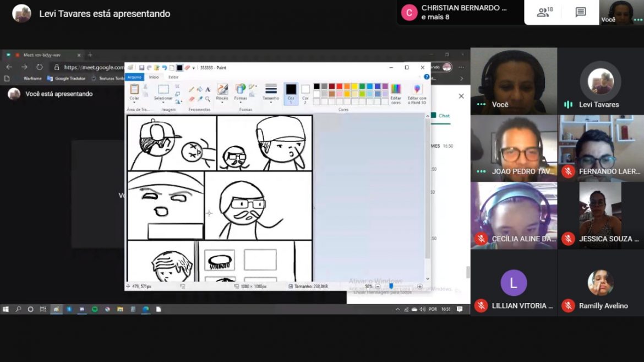This screenshot has width=644, height=362.
Task: Expand the Formas dropdown arrow
Action: point(241,102)
